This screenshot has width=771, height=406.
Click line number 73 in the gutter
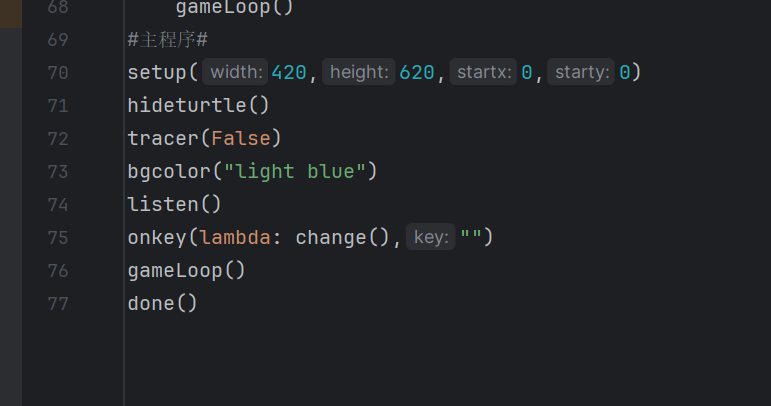[58, 172]
